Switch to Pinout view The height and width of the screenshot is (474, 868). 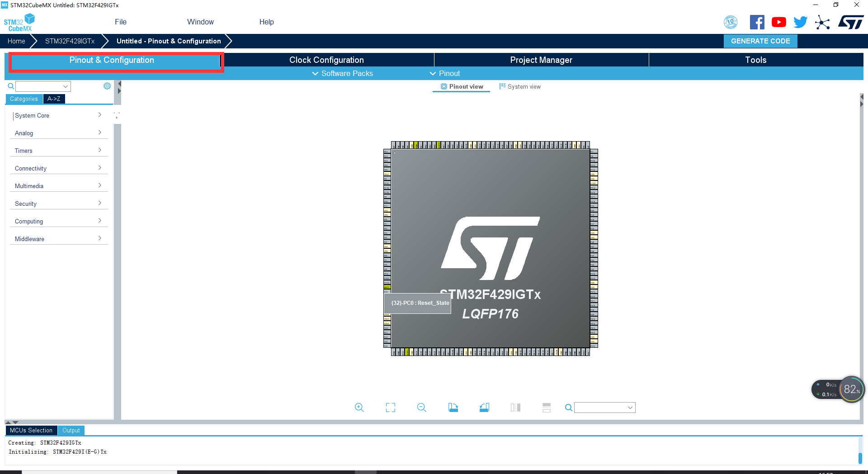point(461,86)
